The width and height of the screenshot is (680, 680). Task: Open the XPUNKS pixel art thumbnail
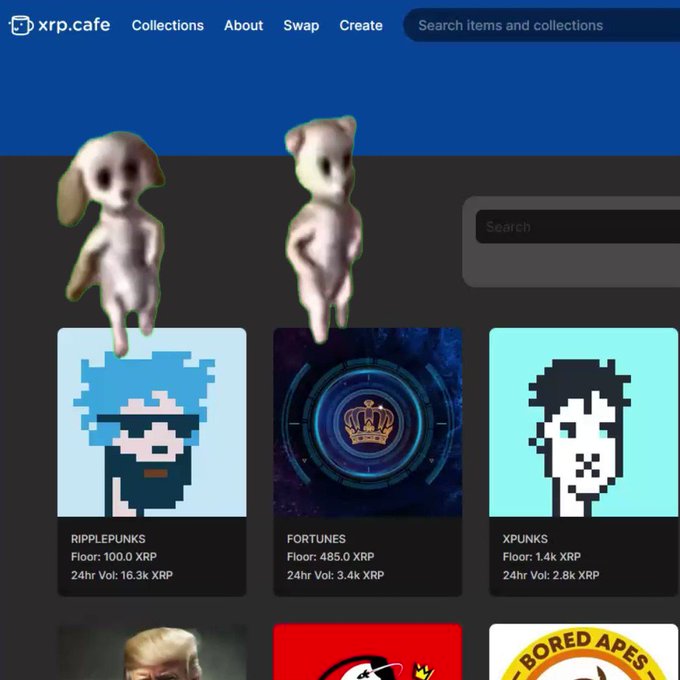[x=583, y=422]
